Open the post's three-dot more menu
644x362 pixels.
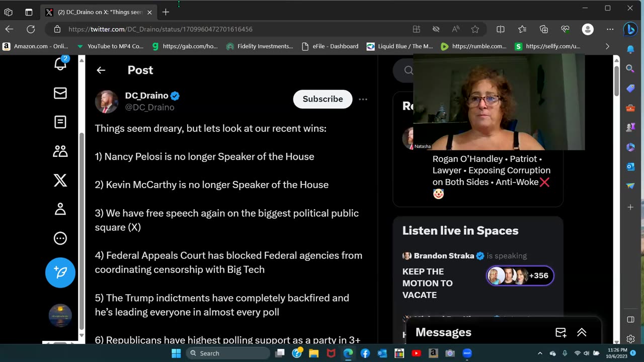pyautogui.click(x=363, y=100)
